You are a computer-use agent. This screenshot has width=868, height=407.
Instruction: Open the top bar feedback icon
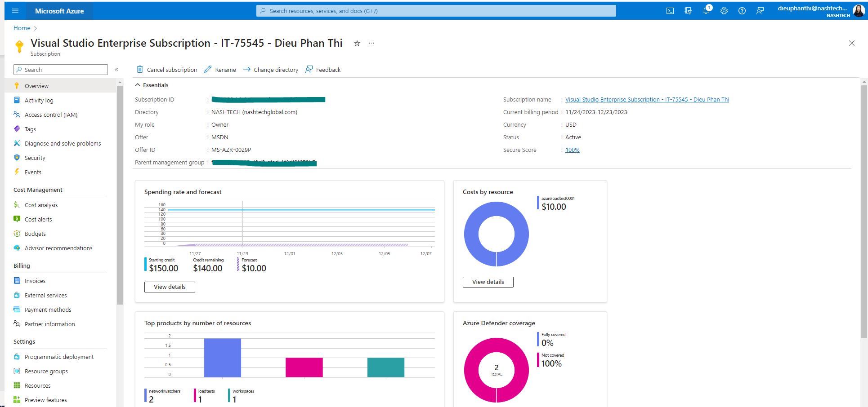tap(760, 11)
